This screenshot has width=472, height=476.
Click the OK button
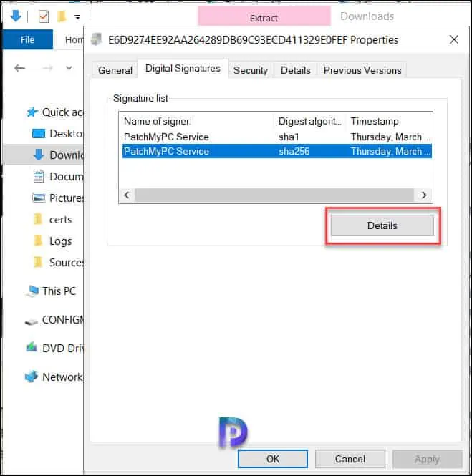coord(273,459)
